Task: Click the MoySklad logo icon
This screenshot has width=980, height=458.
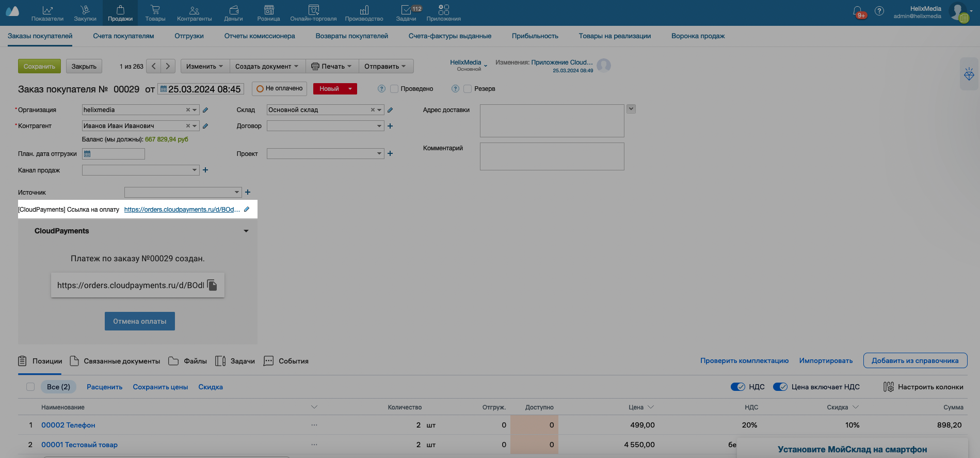Action: (12, 11)
